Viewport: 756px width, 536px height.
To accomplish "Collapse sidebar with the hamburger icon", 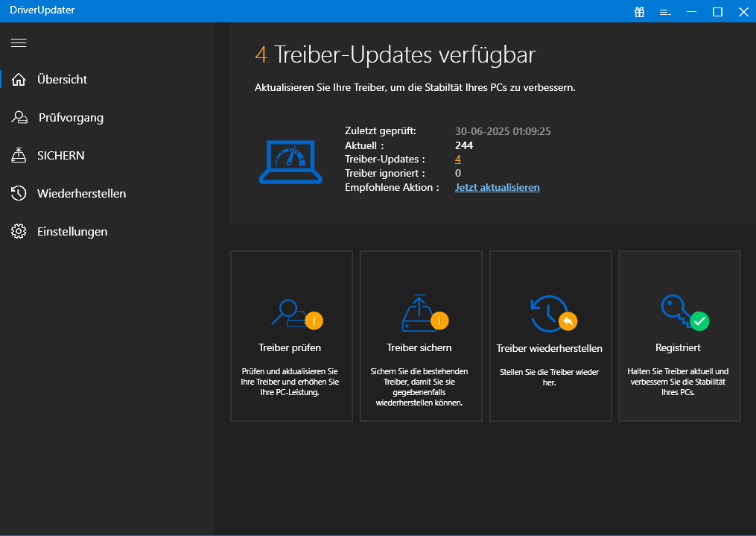I will click(19, 42).
